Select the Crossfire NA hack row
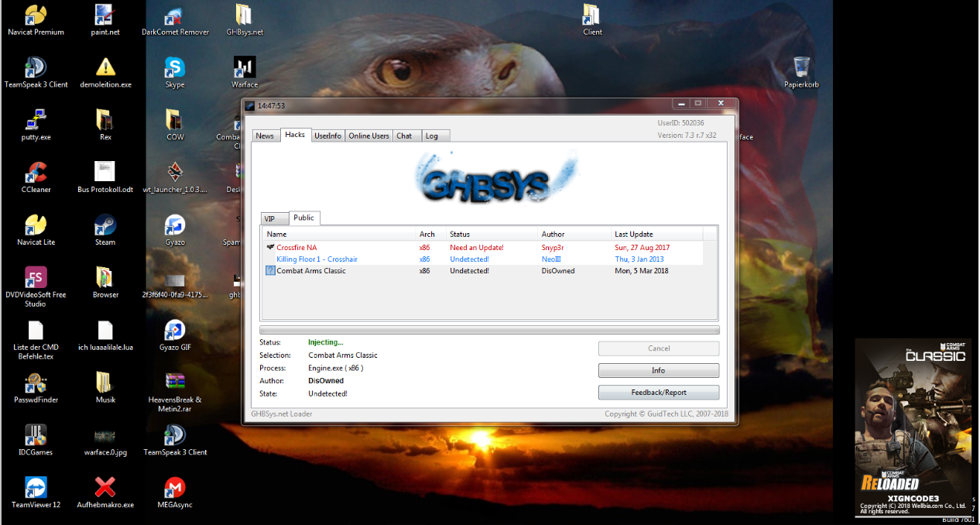 coord(483,247)
